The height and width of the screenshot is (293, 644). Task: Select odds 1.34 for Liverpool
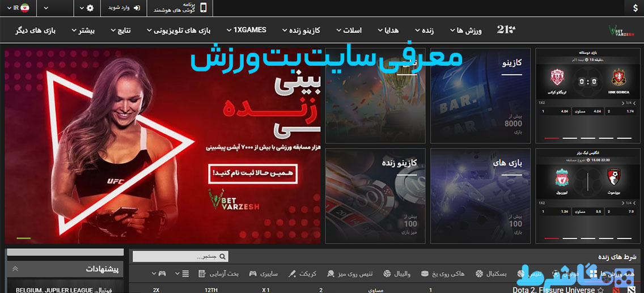556,212
